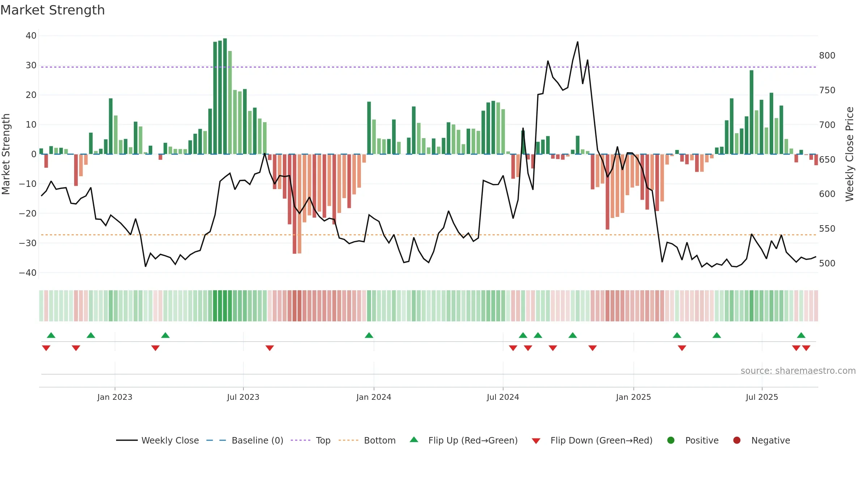
Task: Click the flip-up marker just before Jan 2024
Action: coord(369,335)
